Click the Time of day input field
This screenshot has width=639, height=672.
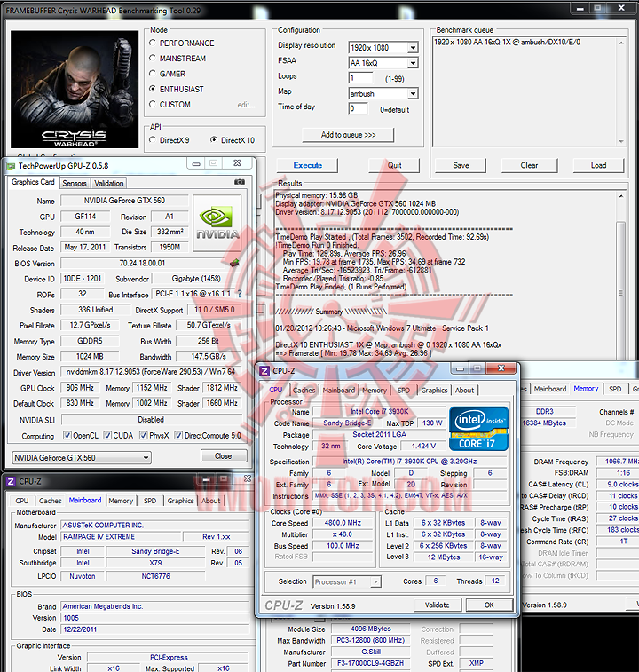tap(359, 108)
